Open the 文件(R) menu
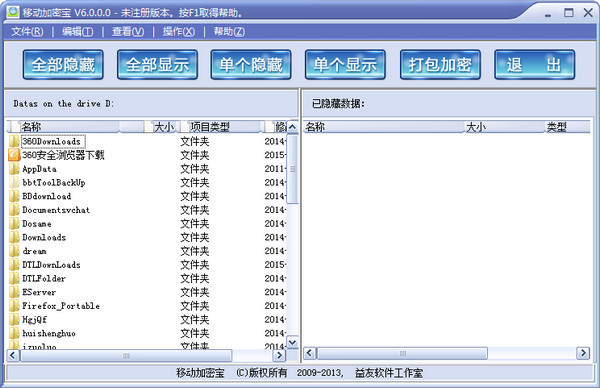The height and width of the screenshot is (388, 600). 27,31
